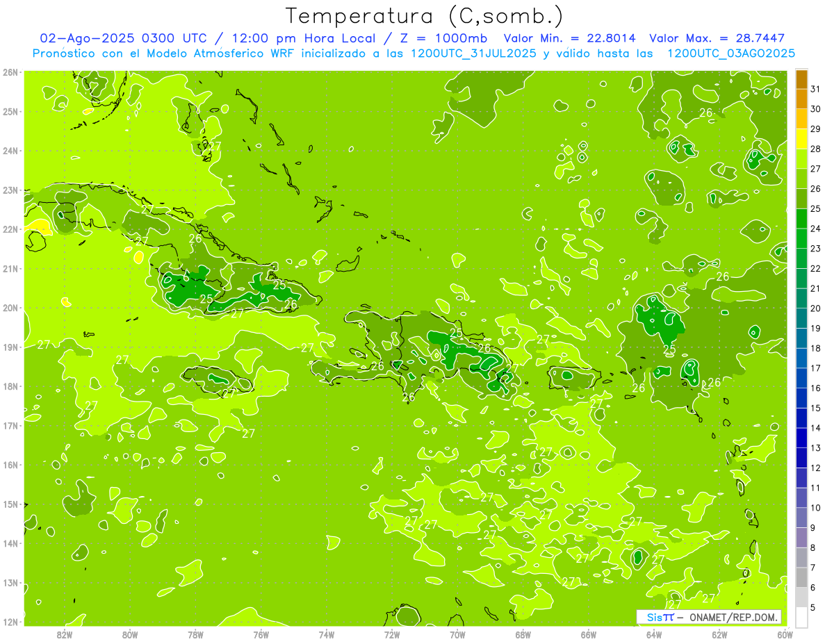Click the "78W" longitude axis label

[x=195, y=634]
